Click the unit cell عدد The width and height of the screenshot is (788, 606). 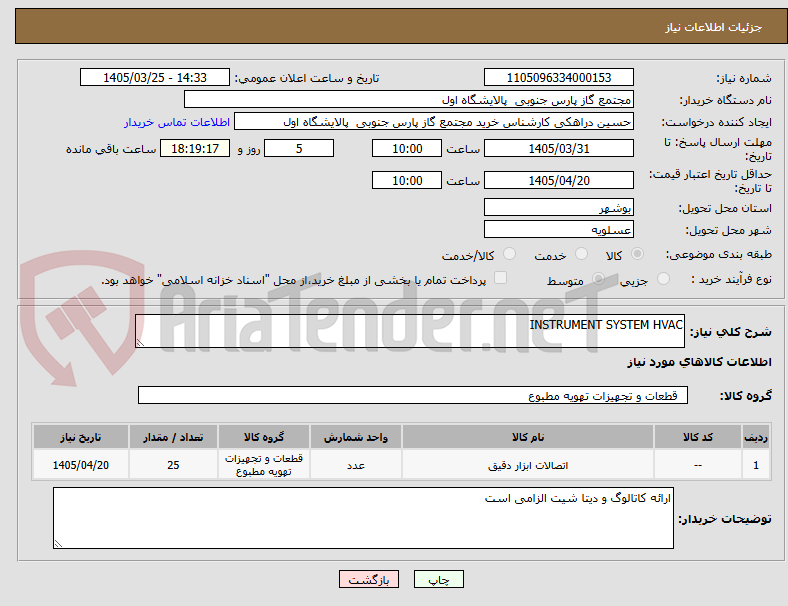click(x=356, y=465)
